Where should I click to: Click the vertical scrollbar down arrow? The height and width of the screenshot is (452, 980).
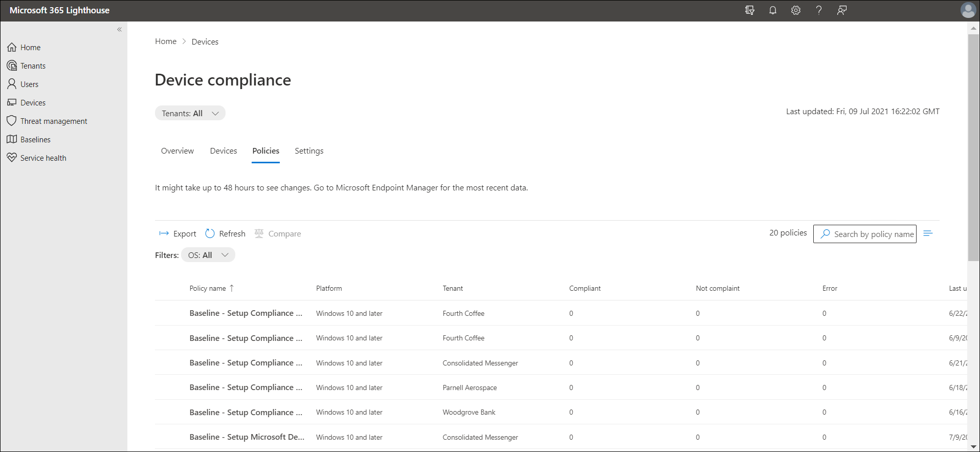[973, 447]
